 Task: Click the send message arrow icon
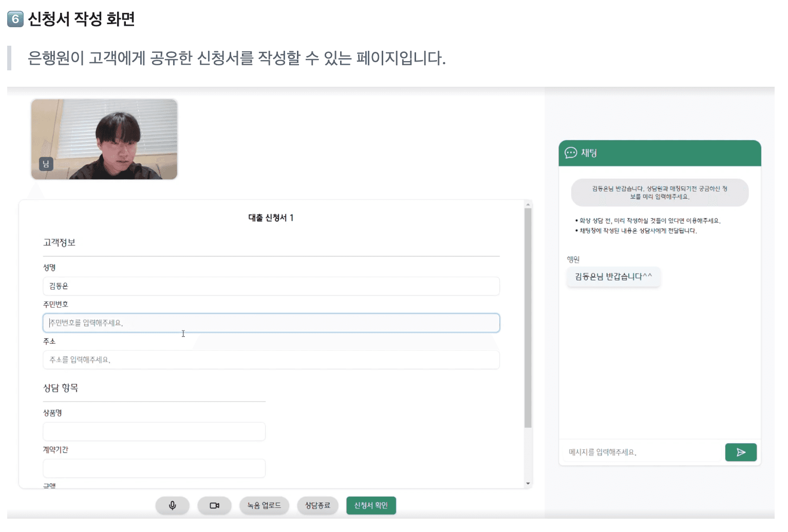(x=740, y=452)
